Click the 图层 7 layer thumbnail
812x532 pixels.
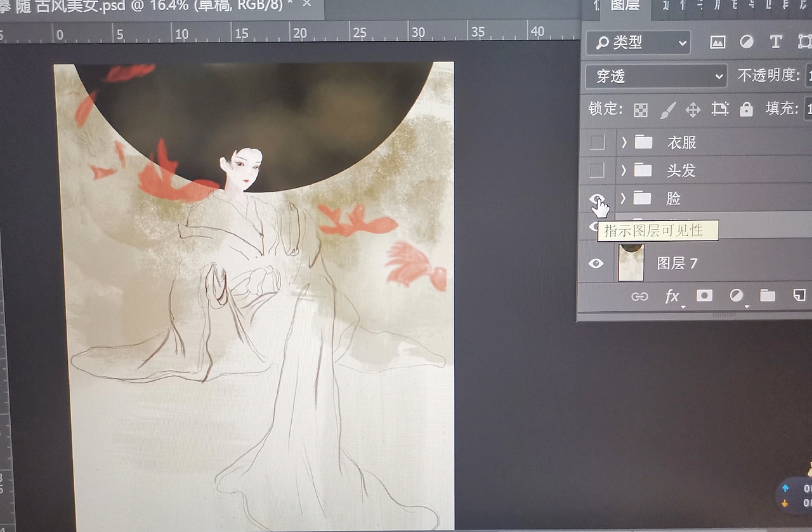[631, 262]
